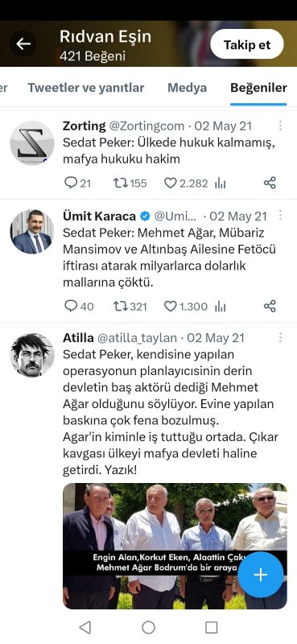
Task: Compose new tweet with plus button
Action: [261, 574]
